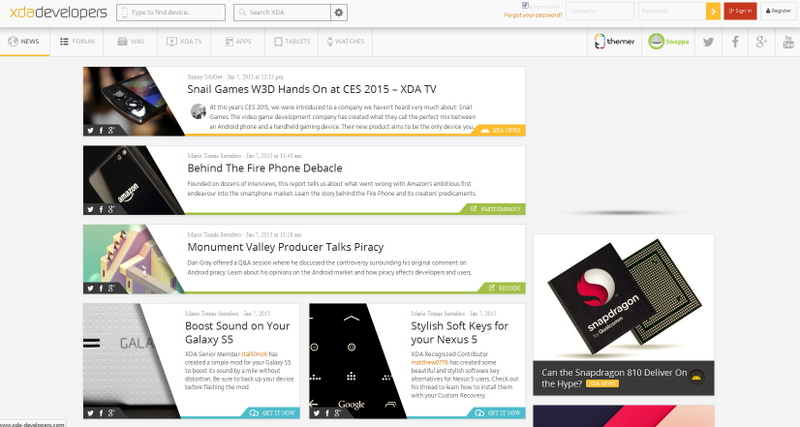Share Monument Valley article on Twitter
800x427 pixels.
pos(90,288)
